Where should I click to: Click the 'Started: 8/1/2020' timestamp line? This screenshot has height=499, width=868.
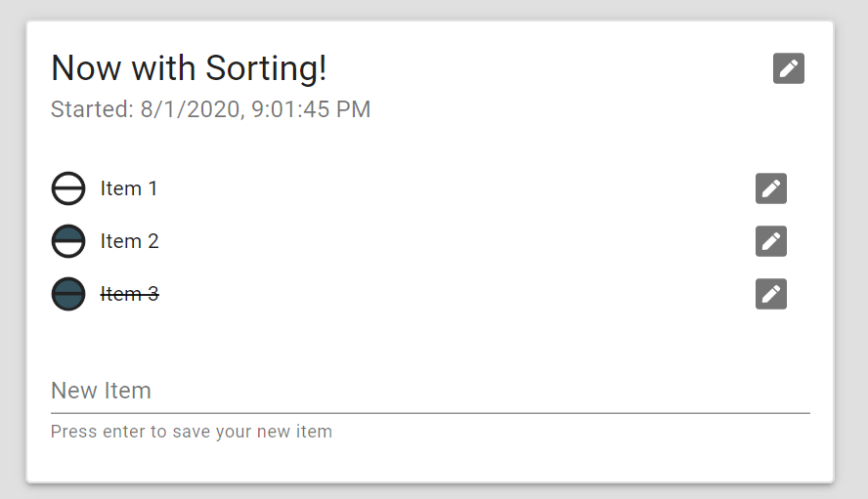[210, 109]
